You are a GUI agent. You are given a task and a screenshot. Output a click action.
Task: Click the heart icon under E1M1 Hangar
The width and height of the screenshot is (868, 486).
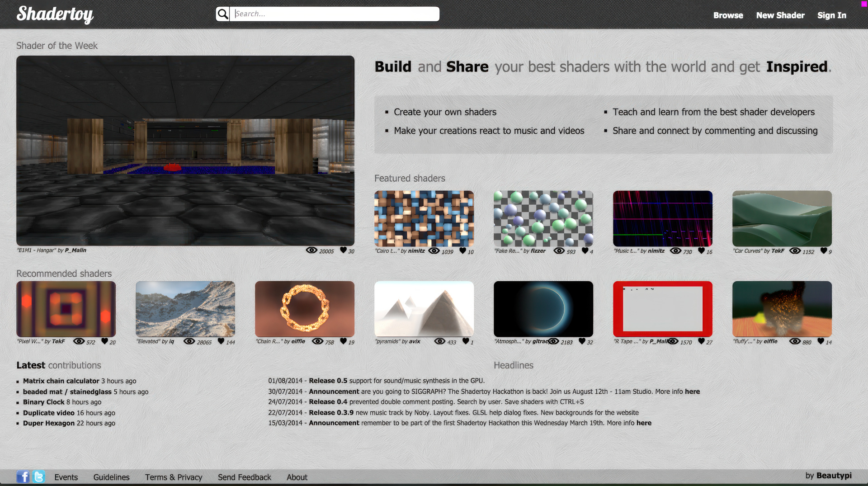(343, 250)
